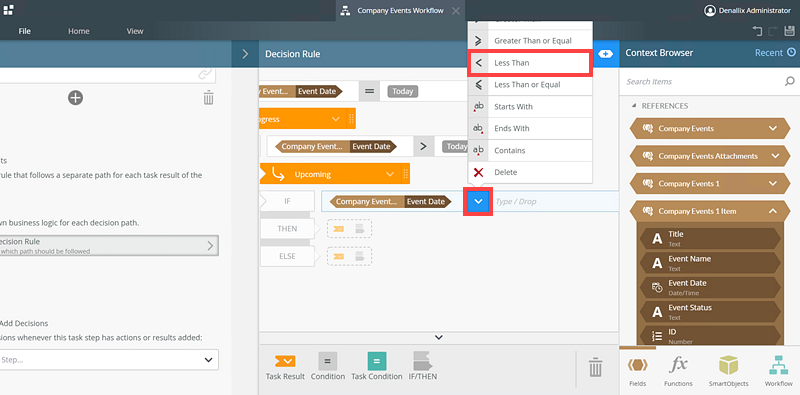This screenshot has height=395, width=800.
Task: Click the blue operator dropdown button
Action: [478, 202]
